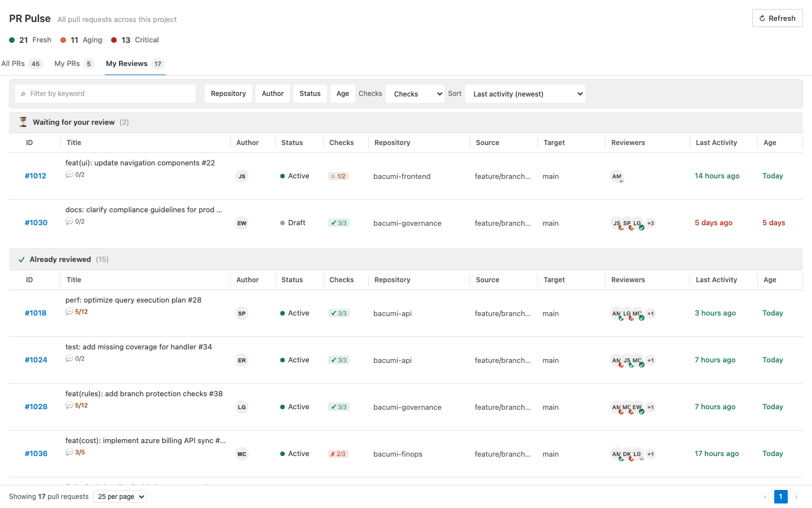This screenshot has height=508, width=812.
Task: Click the passed 3/3 checks badge on PR #1030
Action: (x=339, y=223)
